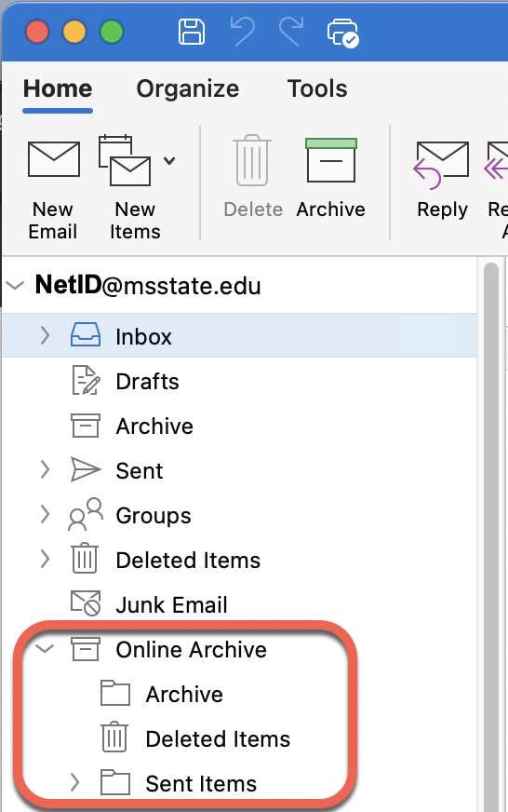Expand the Sent folder chevron

[x=45, y=469]
